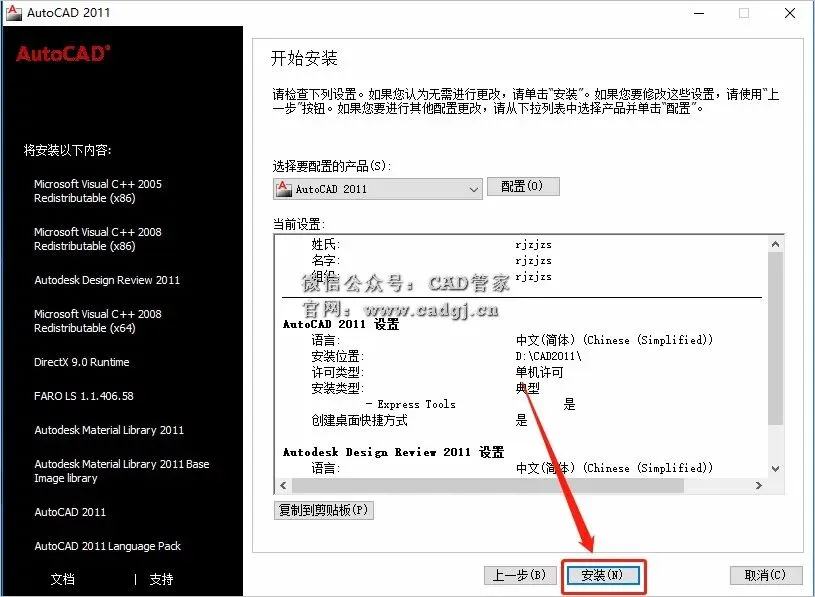
Task: Open the 支持 support link
Action: [x=161, y=579]
